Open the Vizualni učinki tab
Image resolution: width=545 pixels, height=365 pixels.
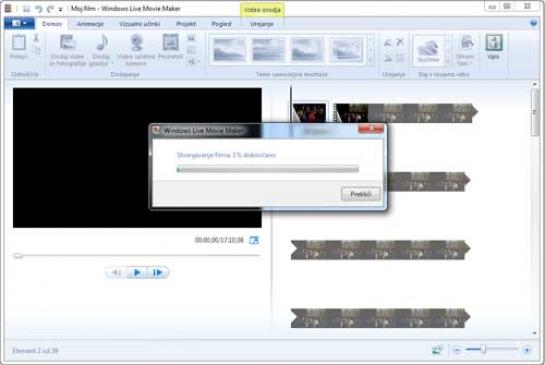tap(140, 24)
